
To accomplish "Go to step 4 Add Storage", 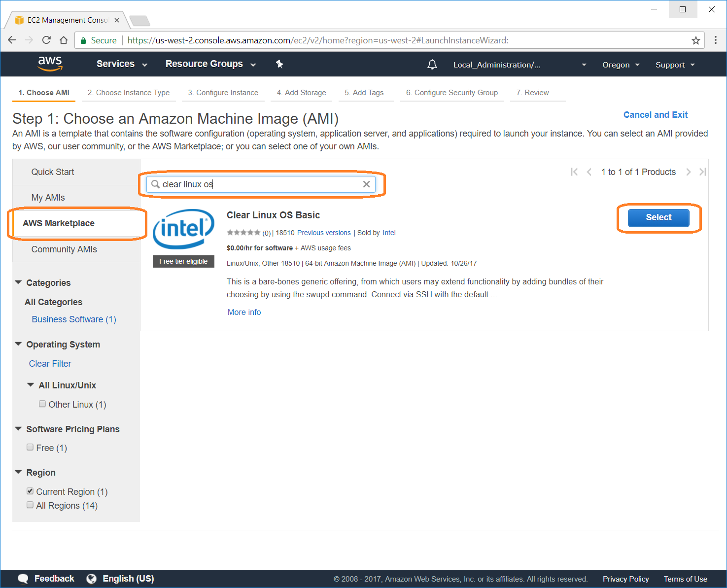I will point(302,93).
